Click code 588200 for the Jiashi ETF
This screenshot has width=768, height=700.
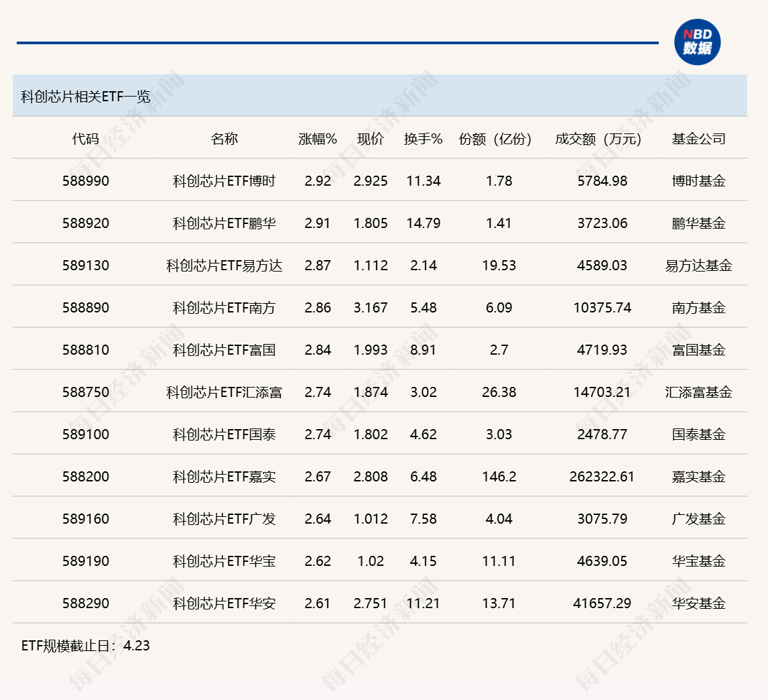(x=84, y=476)
